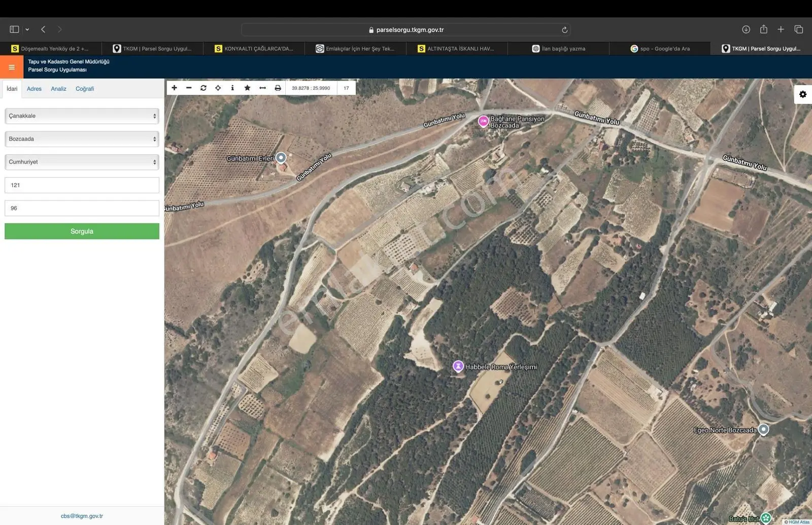Viewport: 812px width, 525px height.
Task: Select the measure distance arrow tool
Action: (262, 88)
